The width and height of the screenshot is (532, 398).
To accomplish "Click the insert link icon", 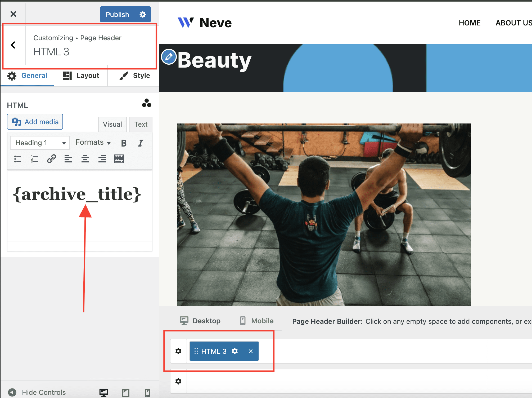I will coord(51,159).
